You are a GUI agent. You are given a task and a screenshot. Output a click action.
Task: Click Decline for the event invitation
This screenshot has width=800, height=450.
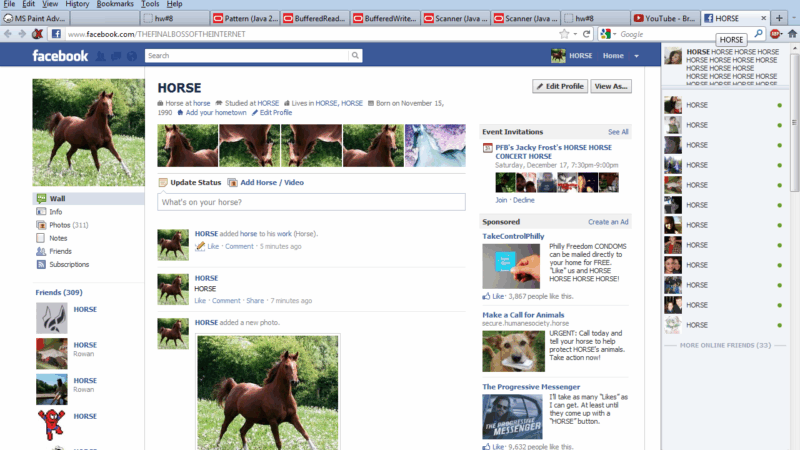[523, 200]
